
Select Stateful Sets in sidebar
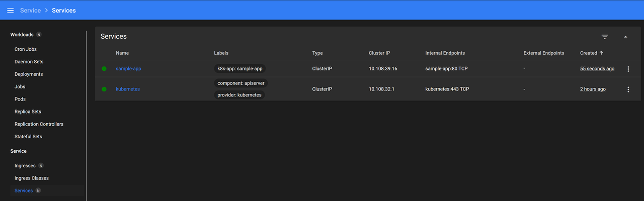[28, 137]
